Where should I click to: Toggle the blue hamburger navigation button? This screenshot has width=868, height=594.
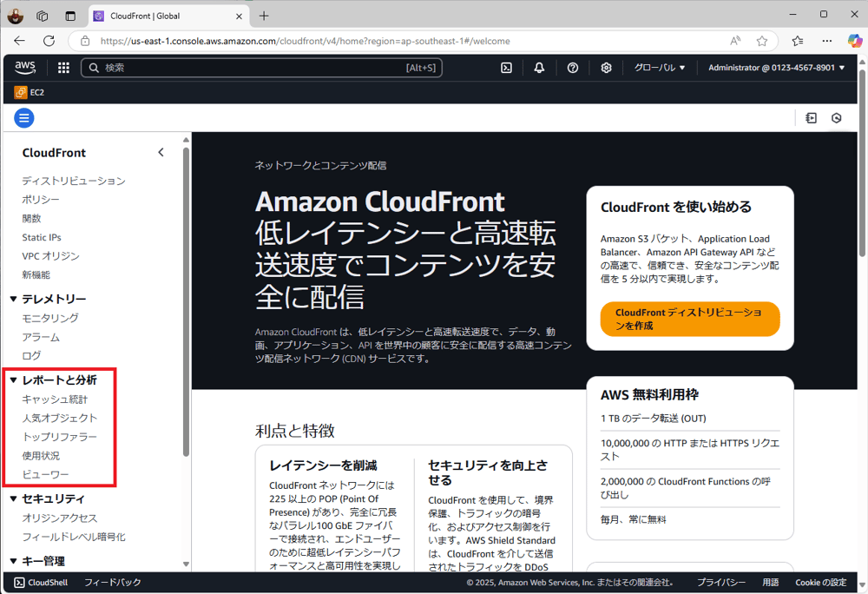[23, 118]
